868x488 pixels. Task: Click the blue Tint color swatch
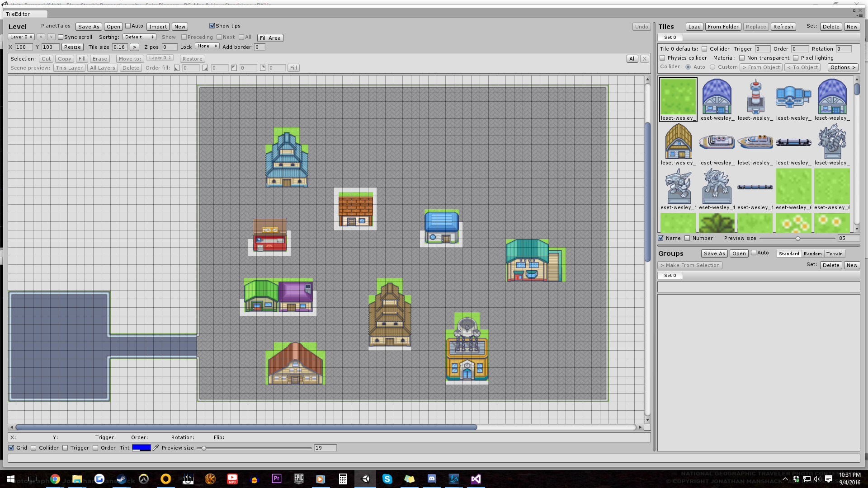141,448
